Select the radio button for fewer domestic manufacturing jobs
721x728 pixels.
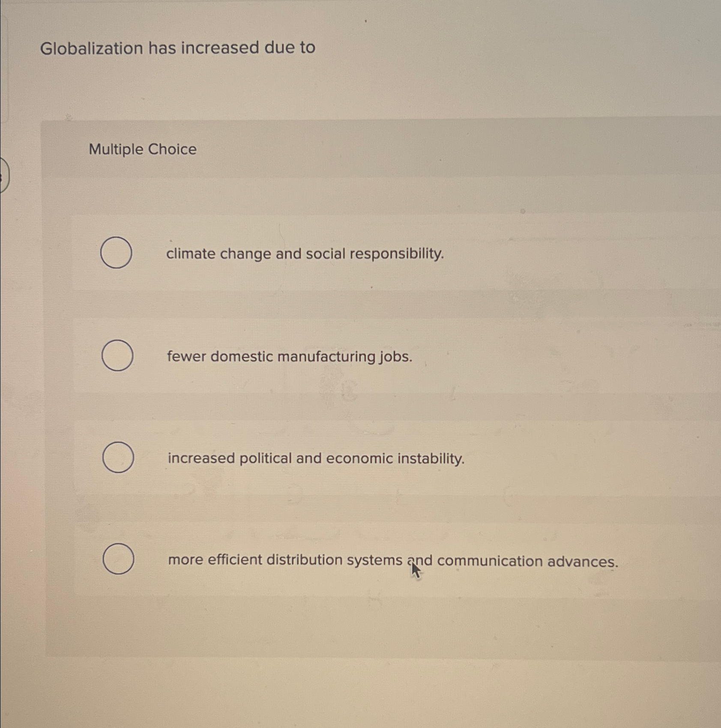pos(117,356)
